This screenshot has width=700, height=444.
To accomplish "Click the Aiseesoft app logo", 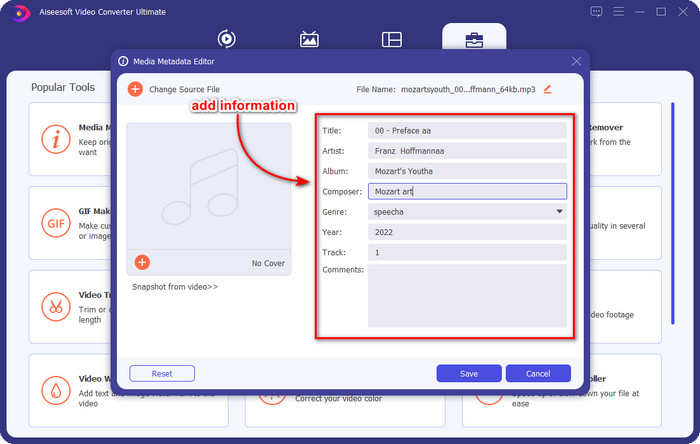I will click(x=21, y=12).
